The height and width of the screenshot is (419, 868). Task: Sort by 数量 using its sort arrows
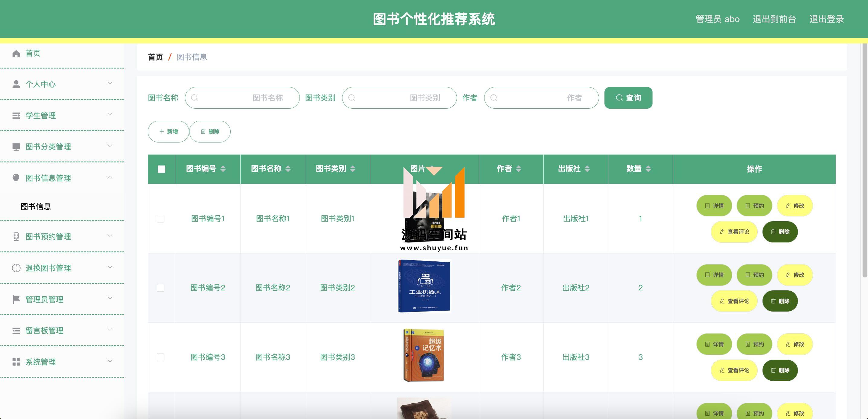(x=648, y=169)
